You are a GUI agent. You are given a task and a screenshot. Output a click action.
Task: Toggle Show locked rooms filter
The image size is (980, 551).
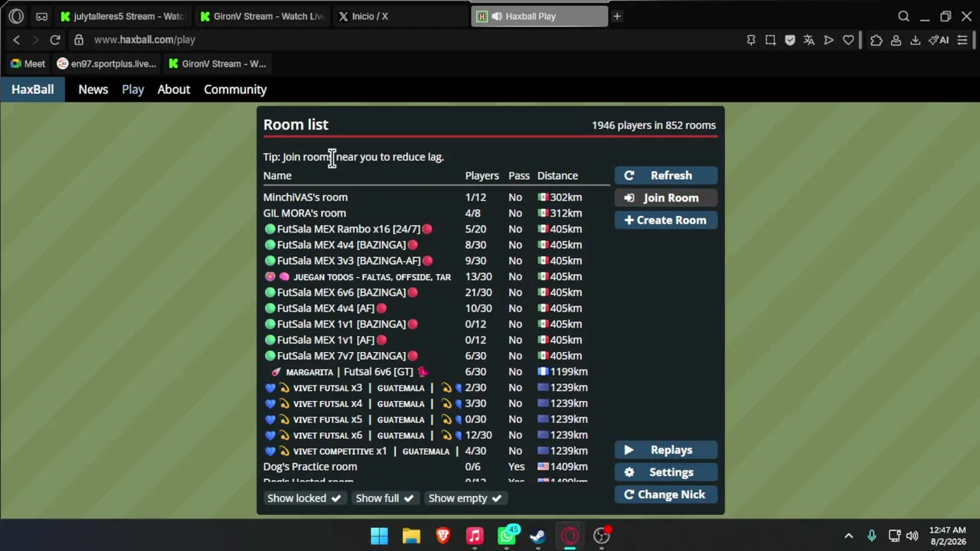click(304, 498)
